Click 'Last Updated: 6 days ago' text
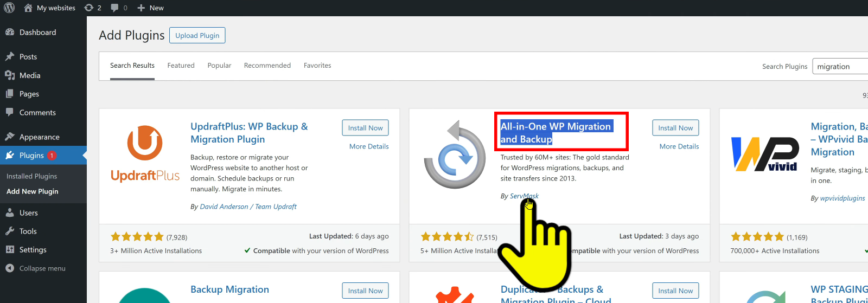This screenshot has height=303, width=868. click(x=349, y=236)
